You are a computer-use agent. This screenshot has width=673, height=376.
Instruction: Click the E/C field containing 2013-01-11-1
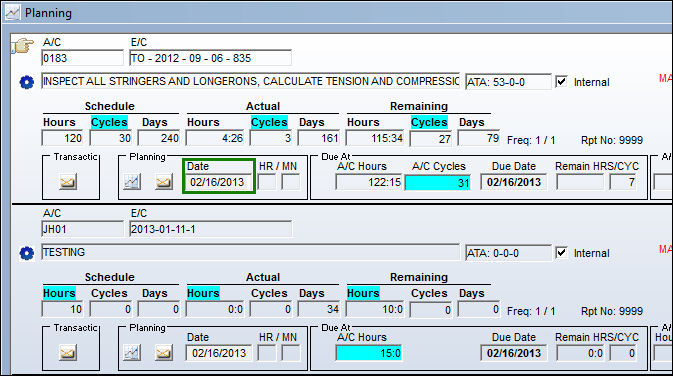coord(210,229)
